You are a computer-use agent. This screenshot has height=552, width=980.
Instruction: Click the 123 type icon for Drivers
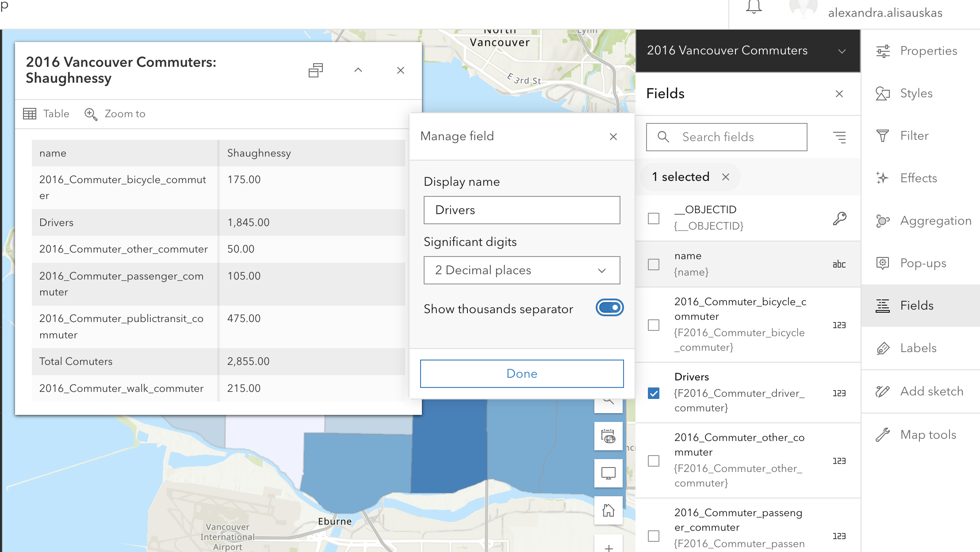[839, 393]
